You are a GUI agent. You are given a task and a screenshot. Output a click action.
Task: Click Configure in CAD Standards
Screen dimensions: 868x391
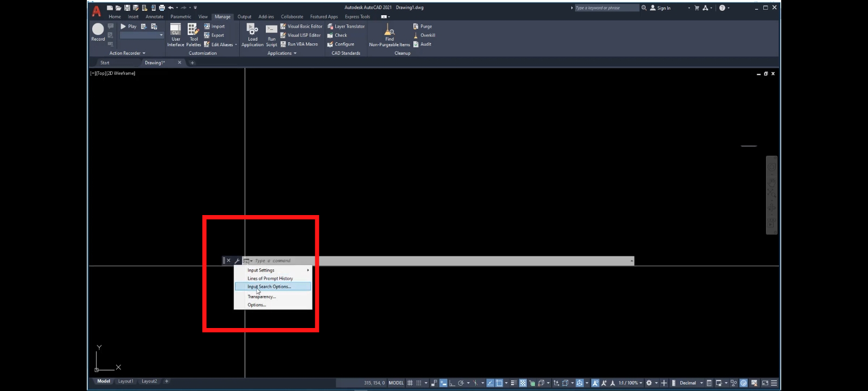[341, 44]
